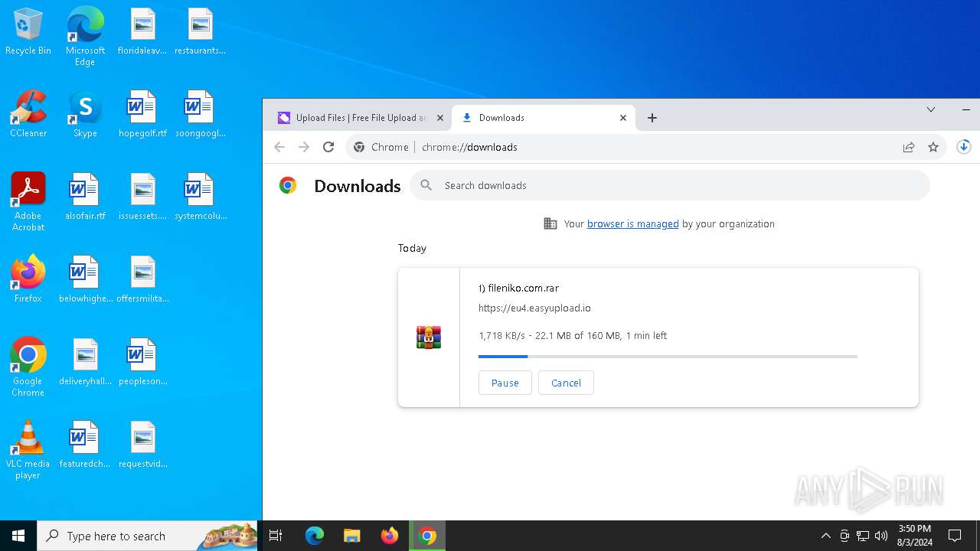The image size is (980, 551).
Task: Open Google Chrome desktop shortcut
Action: [x=28, y=367]
